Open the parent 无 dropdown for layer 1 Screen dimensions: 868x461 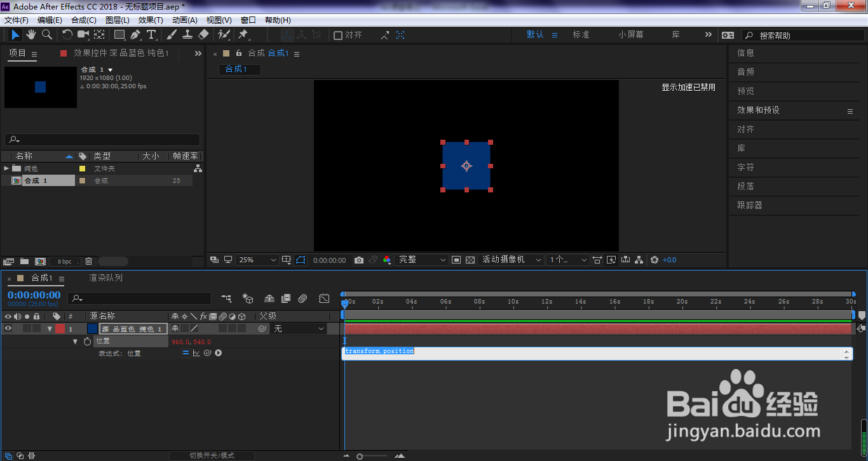299,328
